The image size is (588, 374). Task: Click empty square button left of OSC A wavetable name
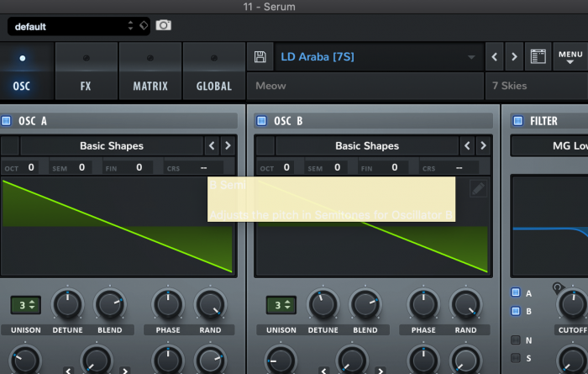pyautogui.click(x=10, y=145)
